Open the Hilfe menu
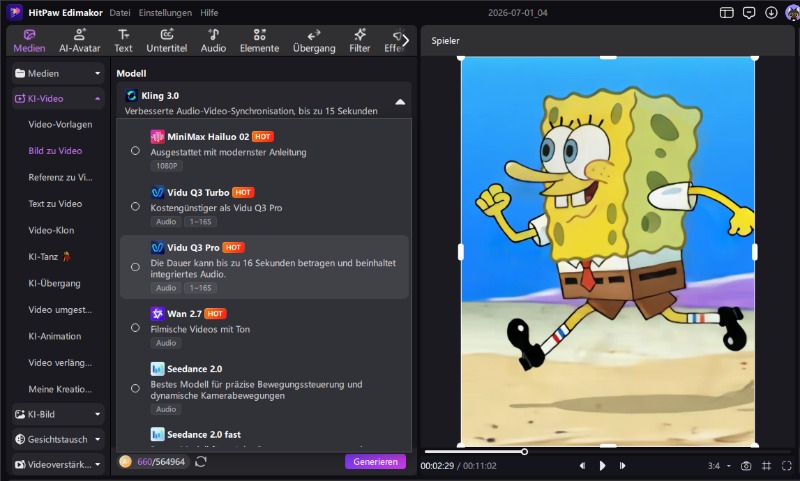The image size is (800, 481). click(209, 13)
